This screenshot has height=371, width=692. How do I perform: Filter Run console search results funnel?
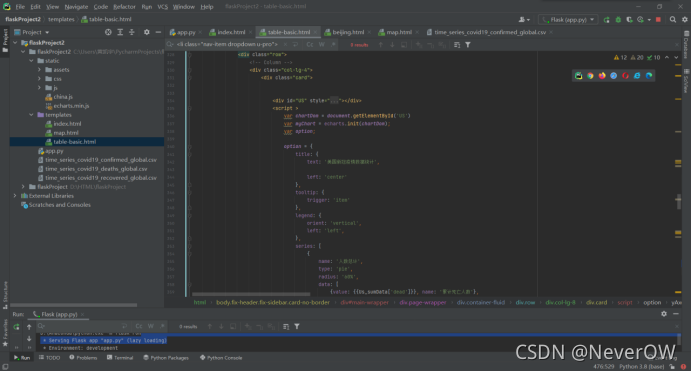(297, 326)
